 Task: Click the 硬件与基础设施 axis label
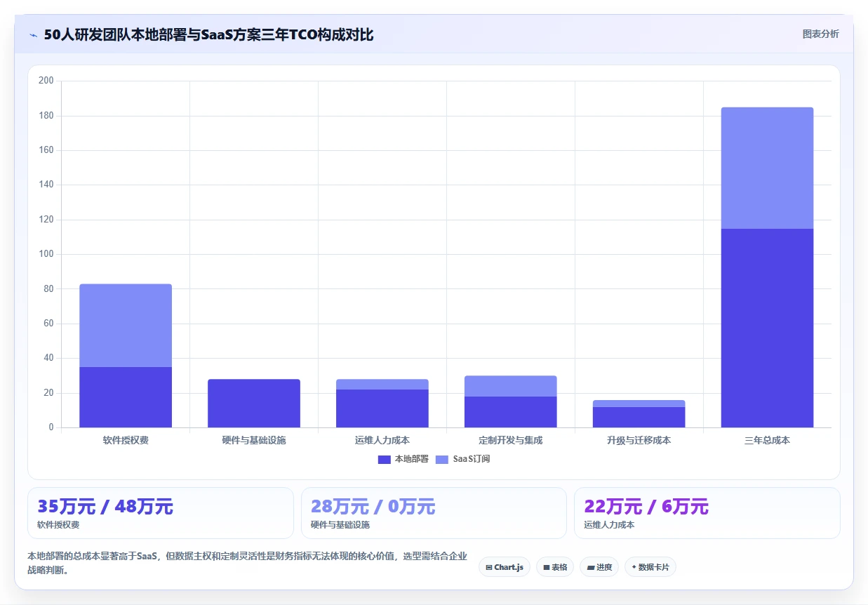(254, 441)
